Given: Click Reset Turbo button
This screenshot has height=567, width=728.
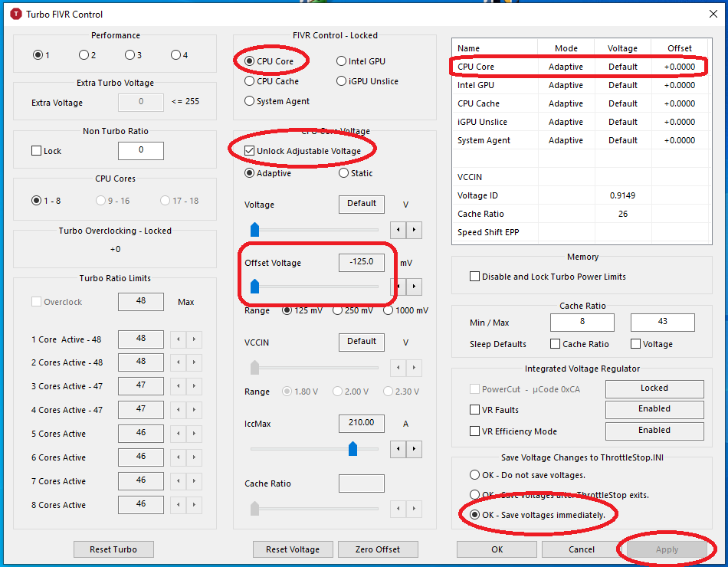Looking at the screenshot, I should (113, 549).
